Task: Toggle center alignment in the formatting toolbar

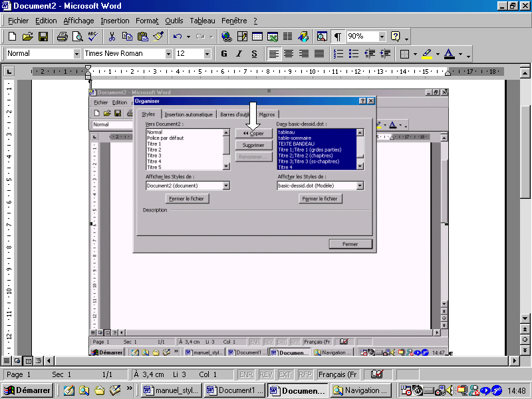Action: [289, 54]
